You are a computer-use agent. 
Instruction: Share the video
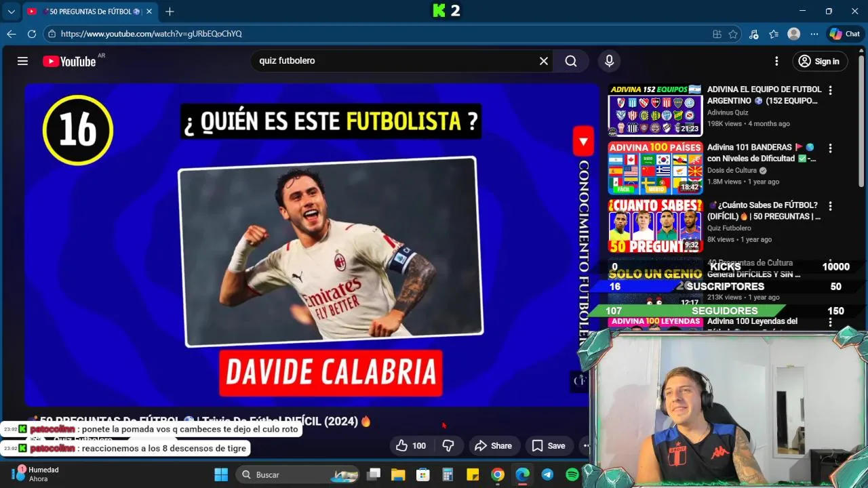point(494,445)
